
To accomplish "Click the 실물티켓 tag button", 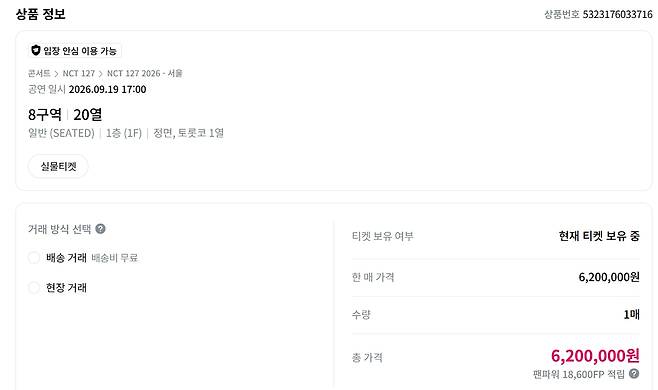I will click(58, 166).
